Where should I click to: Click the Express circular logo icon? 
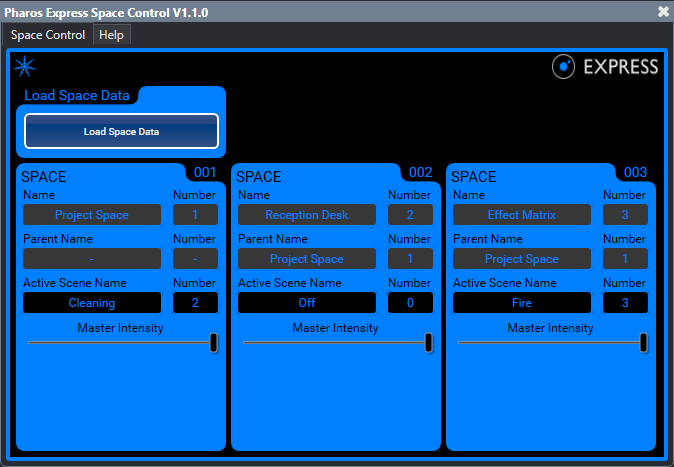[x=563, y=67]
